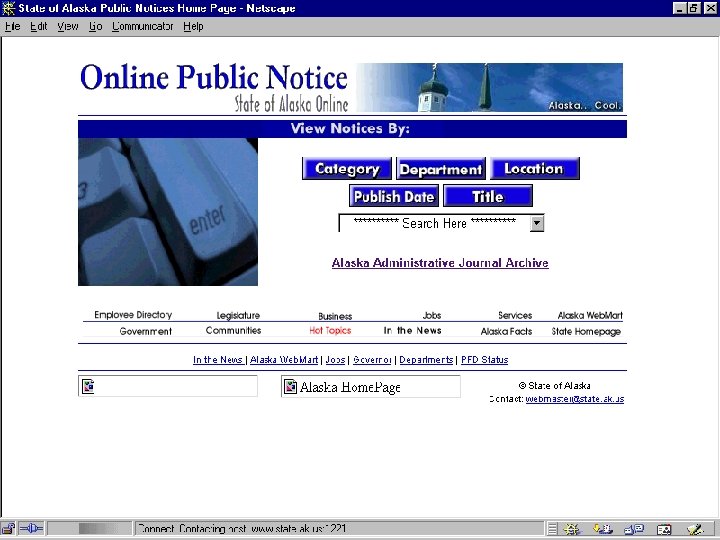Click the Government nav item

[146, 331]
